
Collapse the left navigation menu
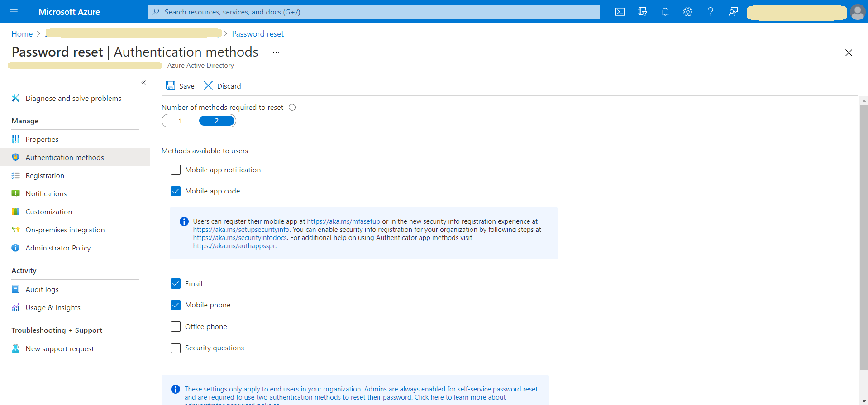(x=143, y=83)
